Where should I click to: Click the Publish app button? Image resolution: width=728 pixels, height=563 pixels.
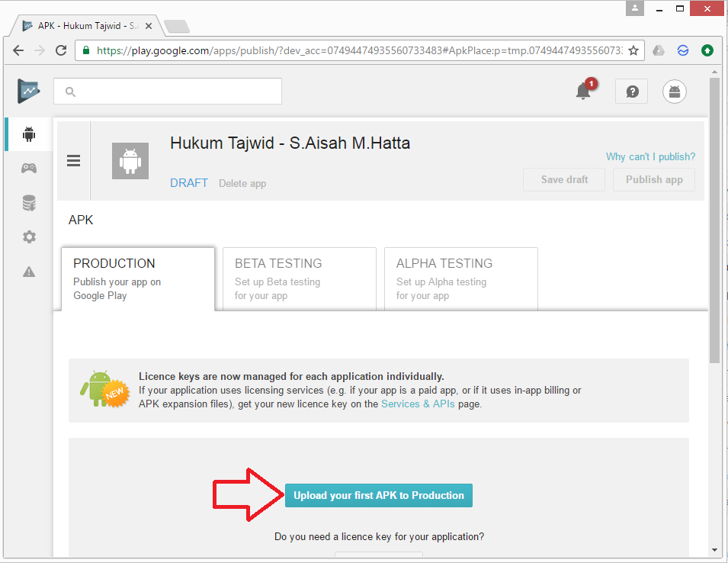654,180
